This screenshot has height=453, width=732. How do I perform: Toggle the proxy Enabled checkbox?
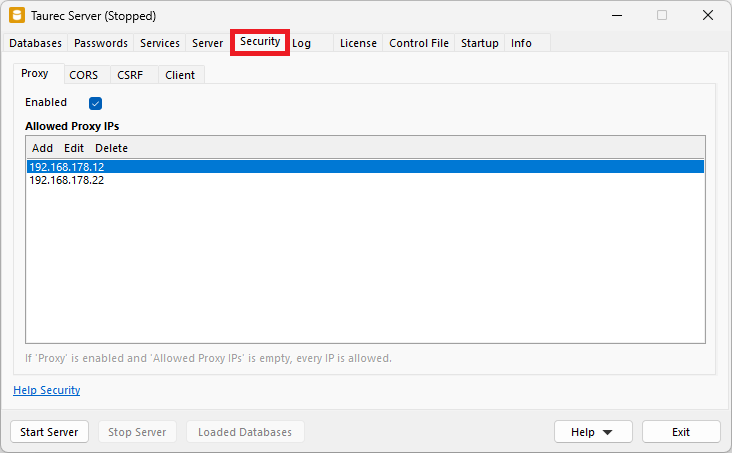[95, 103]
